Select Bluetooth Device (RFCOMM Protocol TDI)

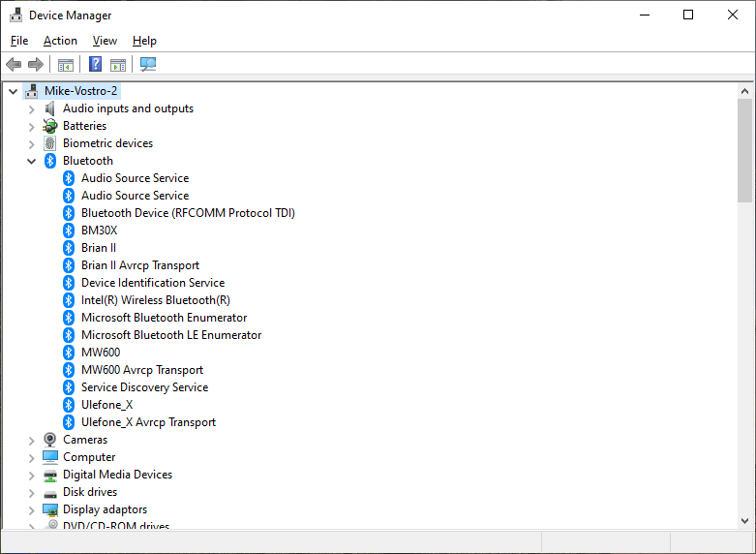188,213
